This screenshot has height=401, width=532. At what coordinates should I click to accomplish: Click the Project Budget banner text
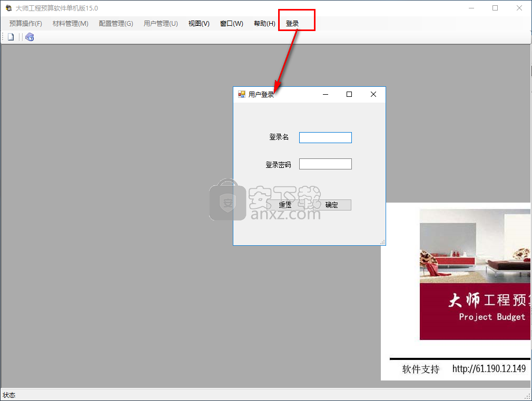[492, 317]
